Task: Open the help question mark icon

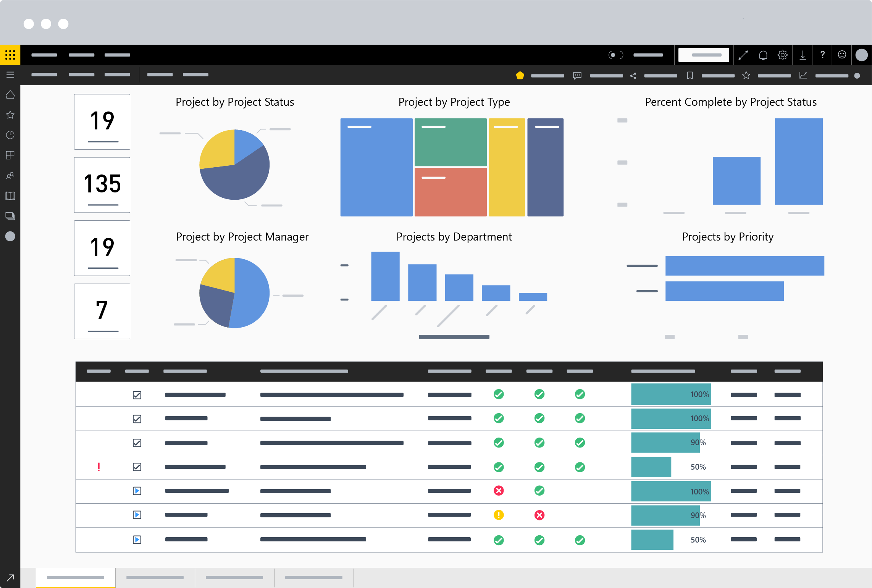Action: tap(822, 55)
